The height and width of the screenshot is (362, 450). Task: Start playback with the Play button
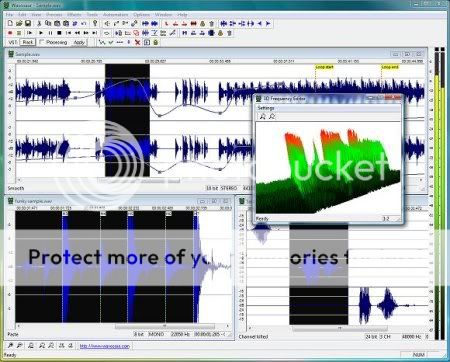(41, 33)
